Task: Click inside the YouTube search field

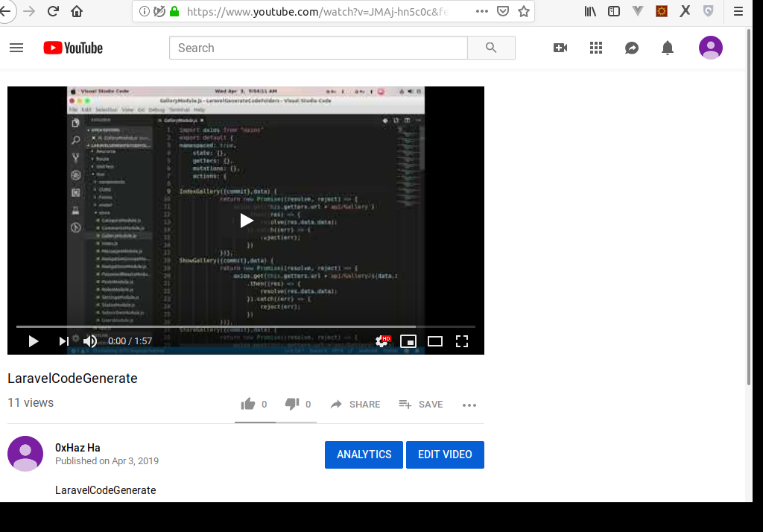Action: coord(318,48)
